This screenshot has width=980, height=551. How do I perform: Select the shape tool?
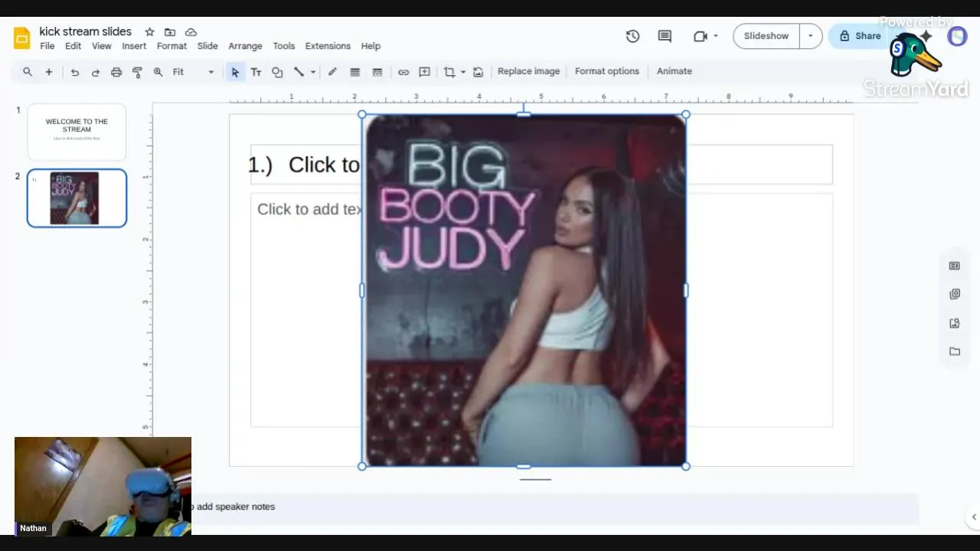click(x=277, y=72)
